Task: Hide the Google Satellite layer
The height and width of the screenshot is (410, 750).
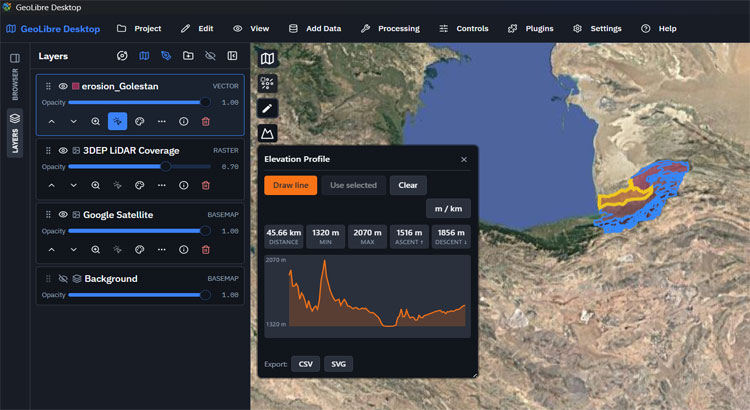Action: 63,214
